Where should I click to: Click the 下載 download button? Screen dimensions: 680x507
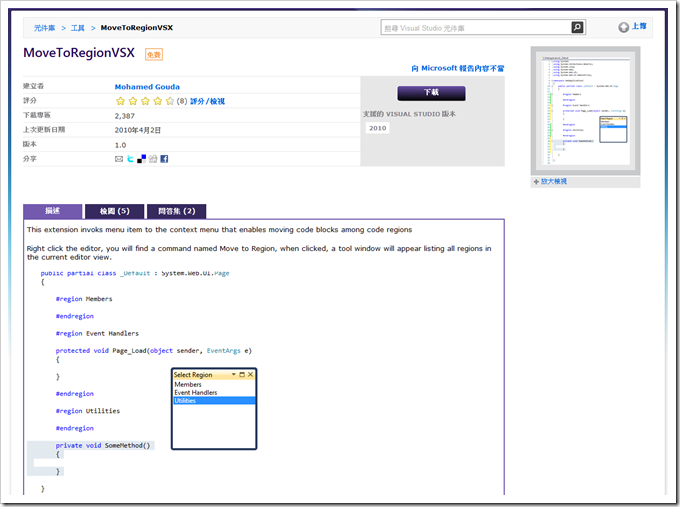click(432, 93)
